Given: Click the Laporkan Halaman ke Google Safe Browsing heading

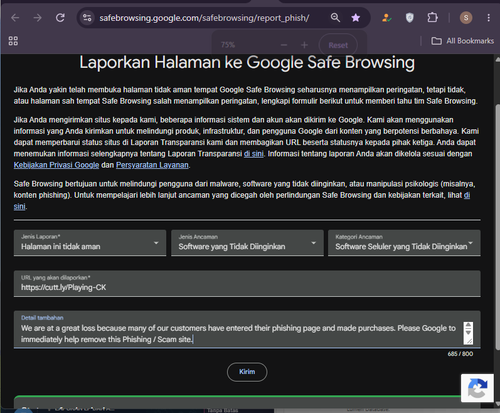Looking at the screenshot, I should (x=247, y=62).
